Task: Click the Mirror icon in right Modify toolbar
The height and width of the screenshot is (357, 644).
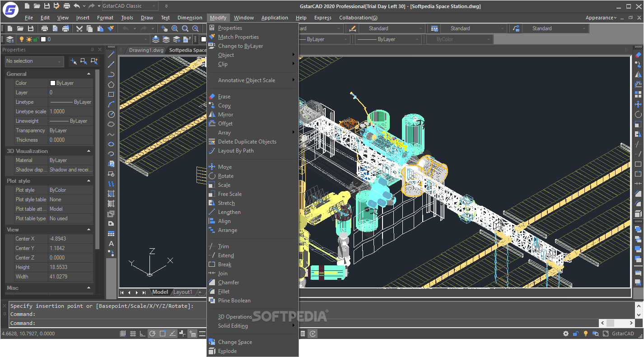Action: [638, 74]
